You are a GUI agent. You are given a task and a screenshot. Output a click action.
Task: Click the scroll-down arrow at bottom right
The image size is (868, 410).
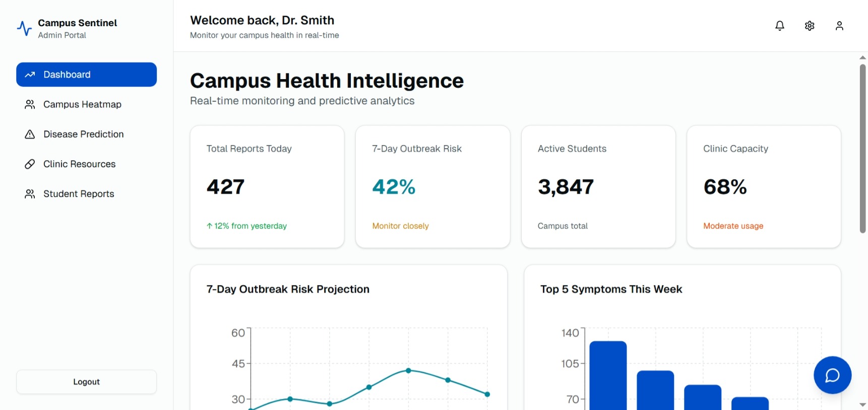coord(862,404)
